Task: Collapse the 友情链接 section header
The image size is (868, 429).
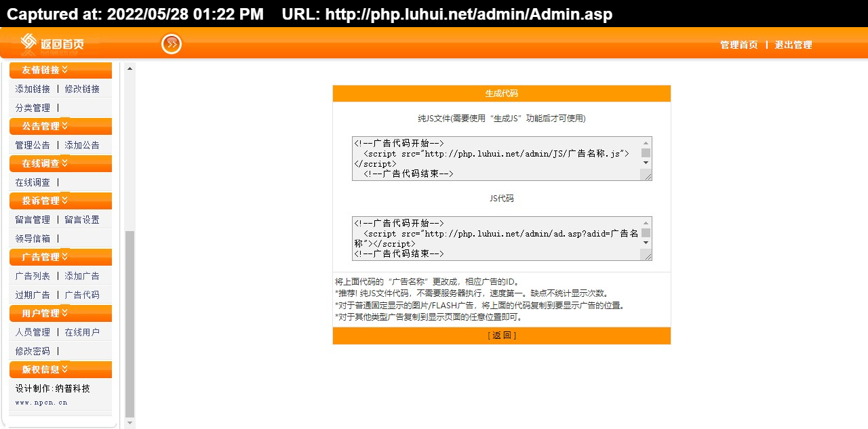Action: click(x=60, y=70)
